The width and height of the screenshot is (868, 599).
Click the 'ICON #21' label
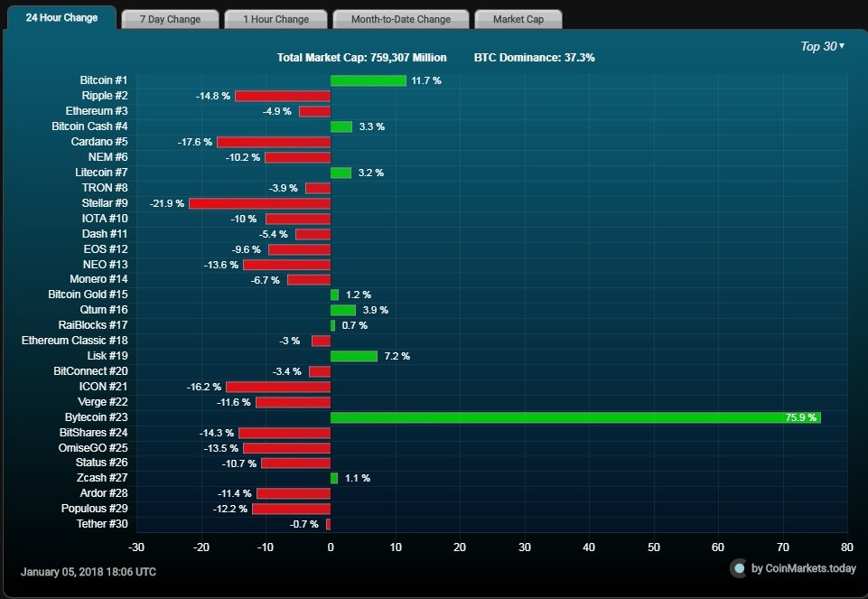click(x=103, y=387)
